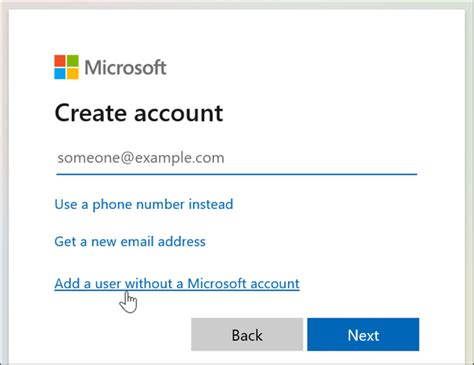Click the green square in Microsoft logo
The width and height of the screenshot is (474, 365).
pos(73,61)
